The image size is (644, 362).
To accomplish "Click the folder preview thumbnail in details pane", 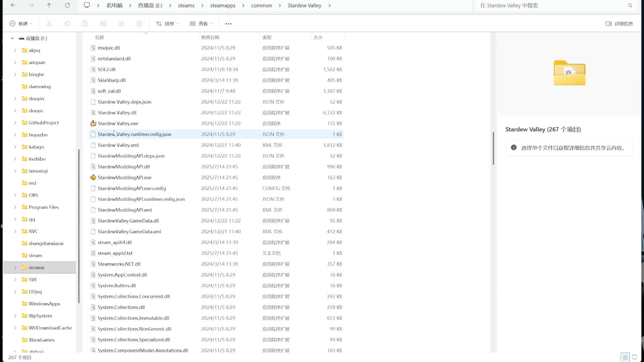I will [x=570, y=72].
